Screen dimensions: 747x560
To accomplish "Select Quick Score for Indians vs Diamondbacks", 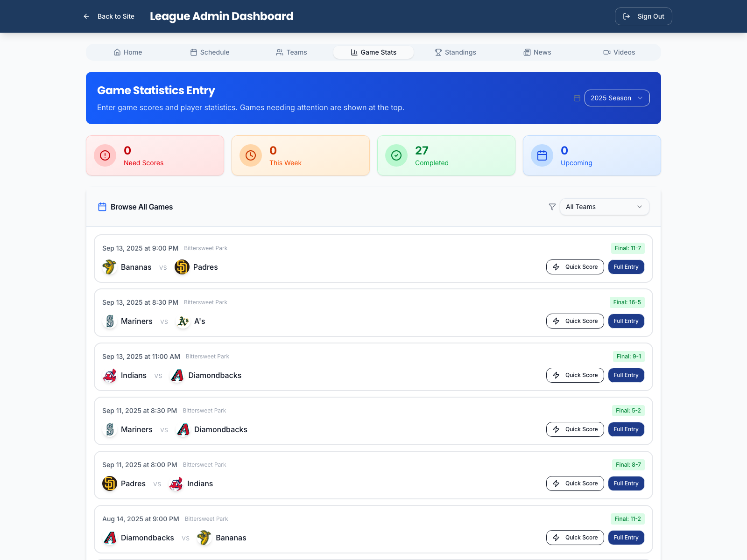I will (x=575, y=375).
